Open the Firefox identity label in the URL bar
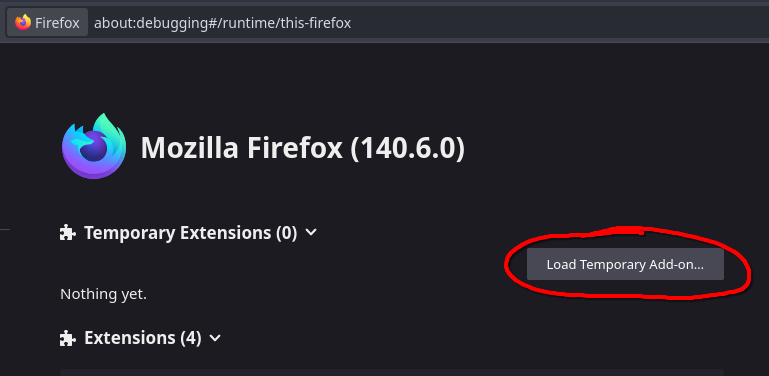 pyautogui.click(x=48, y=23)
